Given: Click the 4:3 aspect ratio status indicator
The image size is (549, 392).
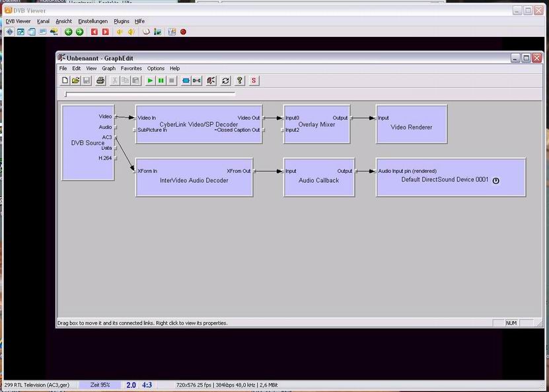Looking at the screenshot, I should [147, 385].
